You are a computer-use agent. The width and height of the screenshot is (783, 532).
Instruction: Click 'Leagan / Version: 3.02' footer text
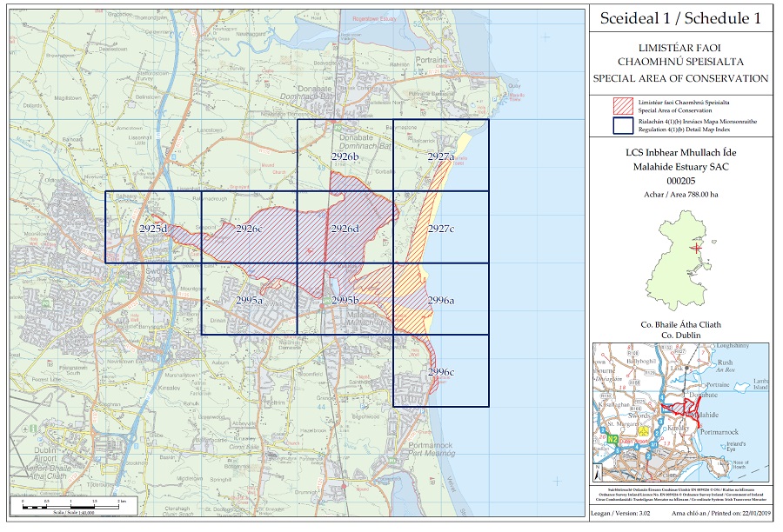pos(620,513)
